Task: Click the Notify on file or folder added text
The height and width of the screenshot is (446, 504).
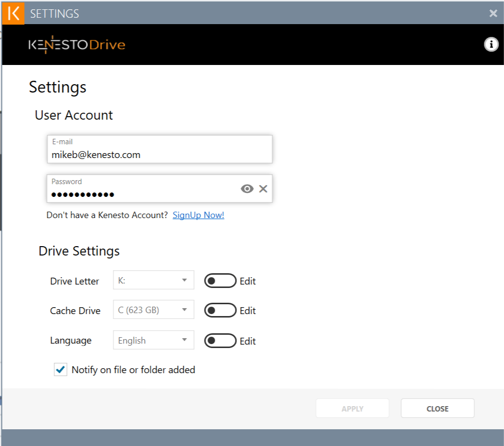Action: click(x=134, y=370)
